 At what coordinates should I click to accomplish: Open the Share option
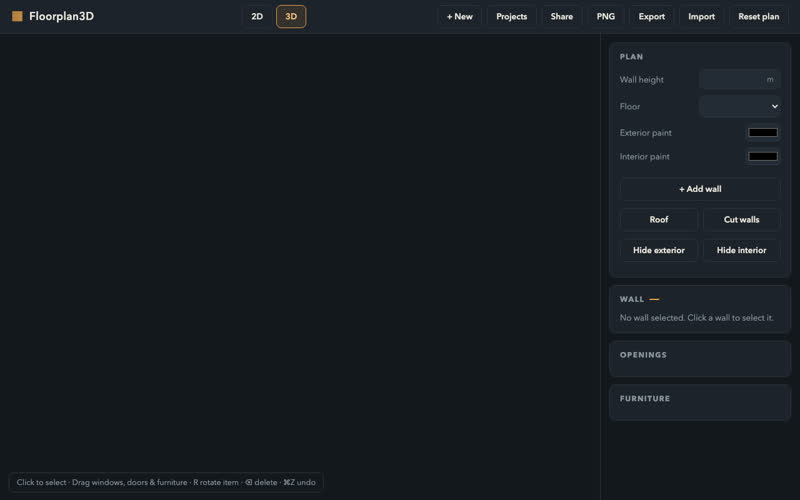tap(562, 16)
